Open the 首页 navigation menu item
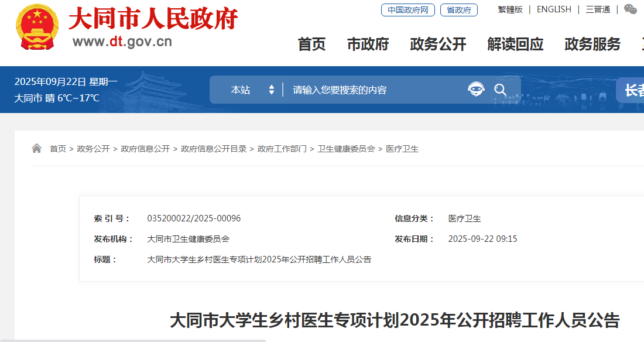 click(311, 44)
